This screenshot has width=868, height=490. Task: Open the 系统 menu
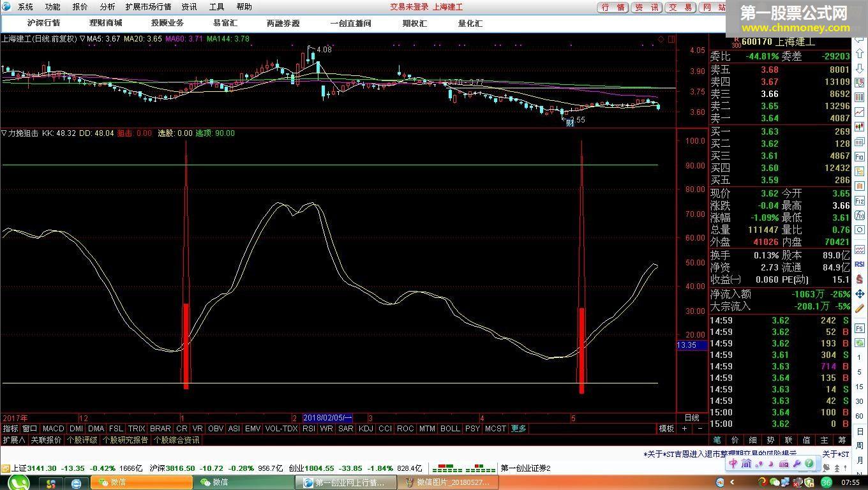(x=25, y=7)
